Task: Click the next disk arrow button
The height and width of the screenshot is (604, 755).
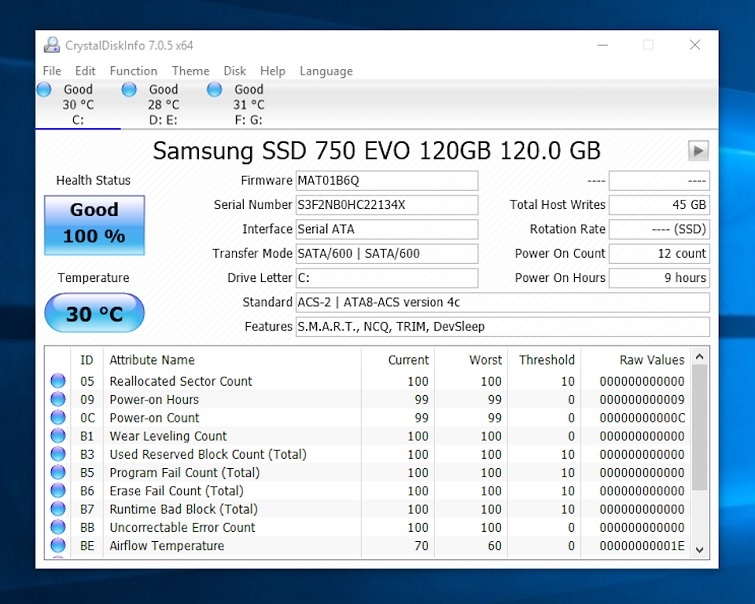Action: tap(698, 150)
